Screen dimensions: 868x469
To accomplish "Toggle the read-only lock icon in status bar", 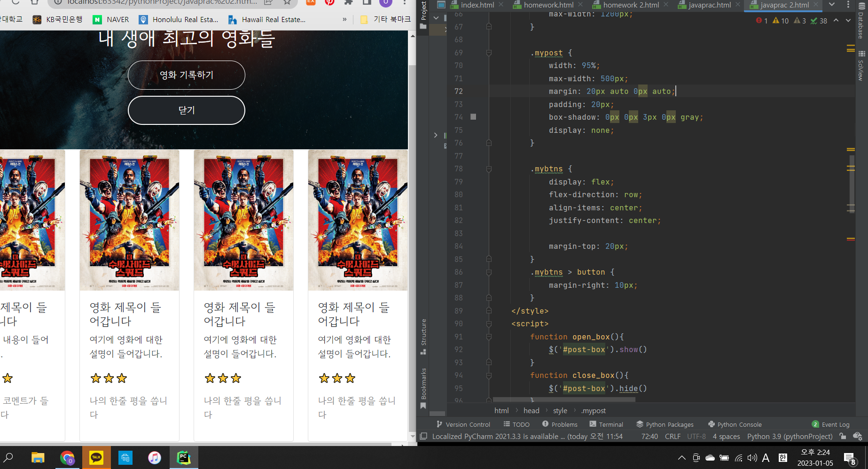I will 843,436.
